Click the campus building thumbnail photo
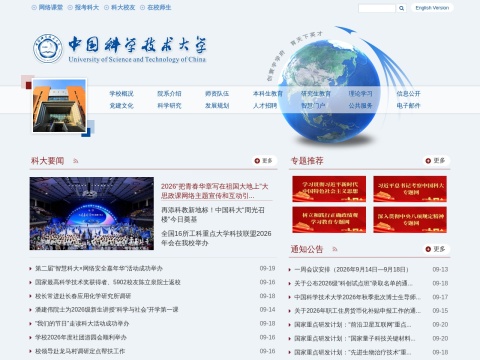The width and height of the screenshot is (480, 360). (59, 106)
